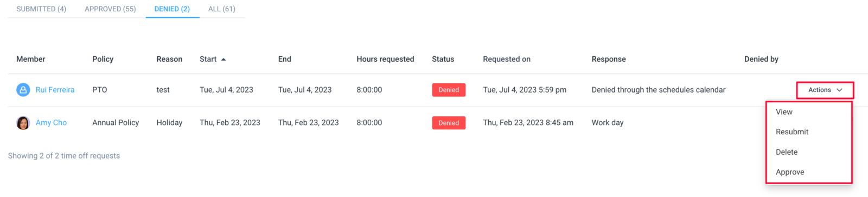Click Denied status badge for Rui Ferreira
868x197 pixels.
449,90
